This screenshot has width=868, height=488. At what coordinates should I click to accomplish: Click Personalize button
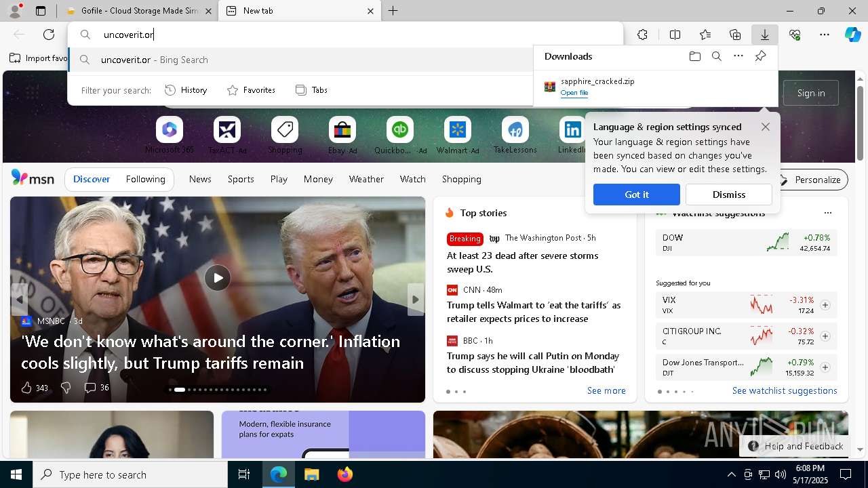point(810,180)
